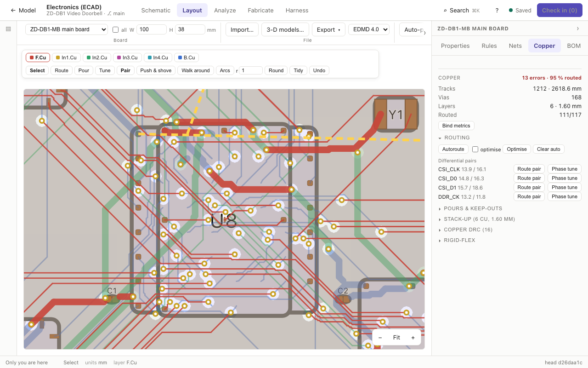Open the EDMD 4.0 format dropdown
Image resolution: width=588 pixels, height=368 pixels.
coord(369,29)
